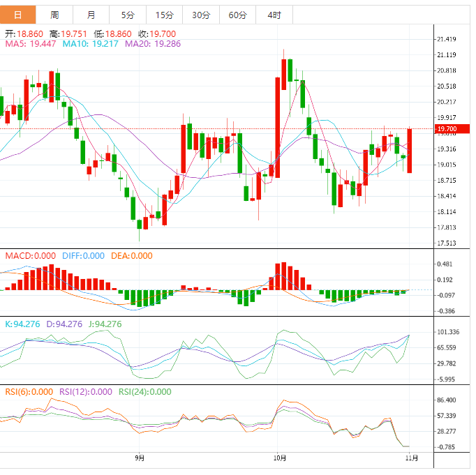Click the MA5 indicator legend label

(30, 44)
